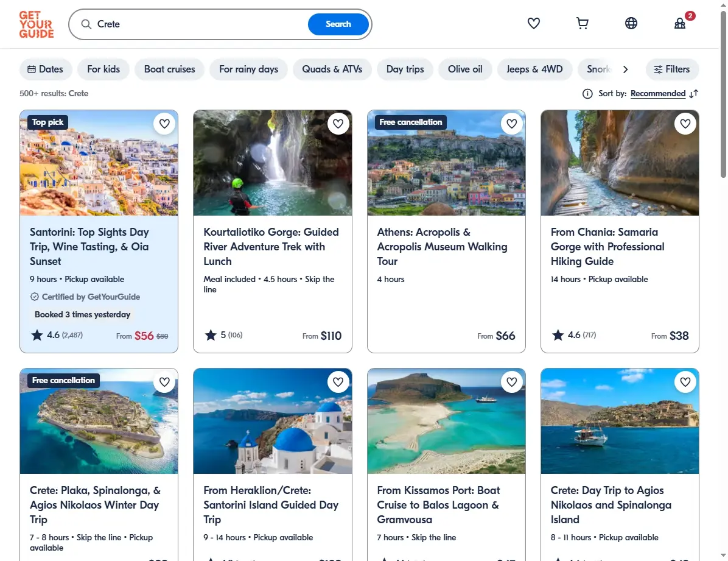Screen dimensions: 728x561
Task: Click Free cancellation badge on Athens card
Action: (410, 122)
